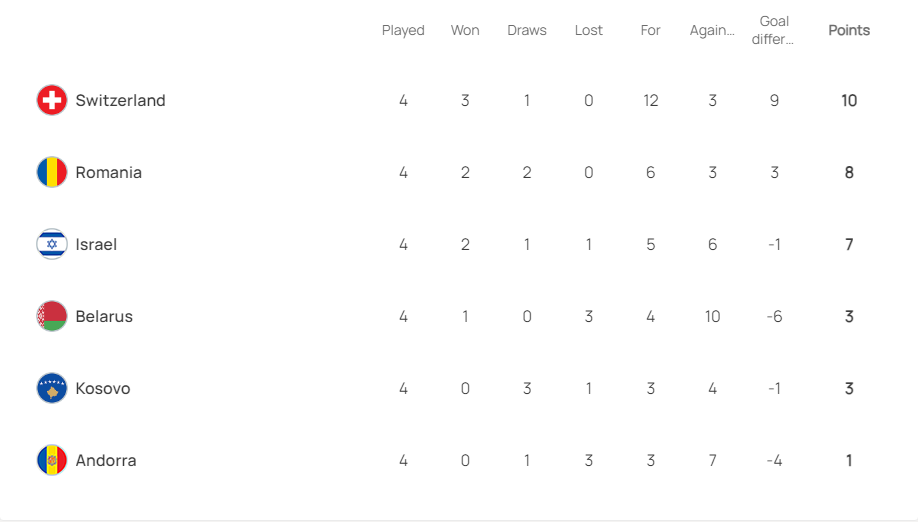Click the Draws column header
918x522 pixels.
tap(527, 30)
